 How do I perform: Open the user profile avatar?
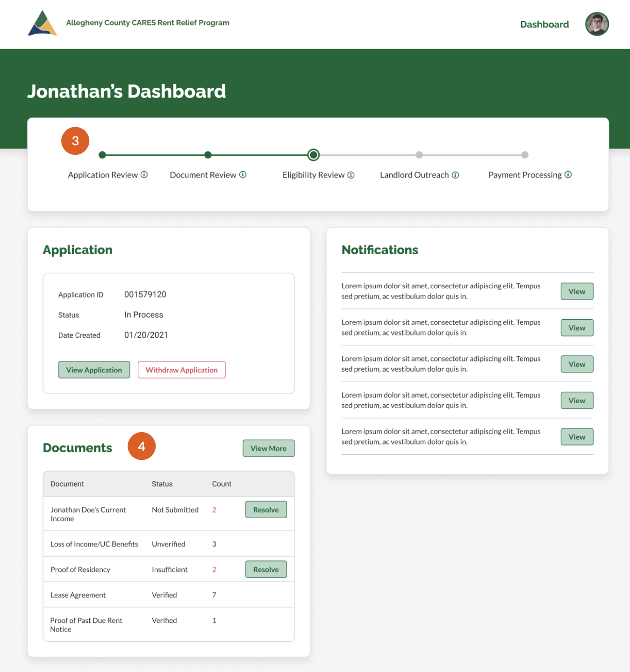[597, 24]
